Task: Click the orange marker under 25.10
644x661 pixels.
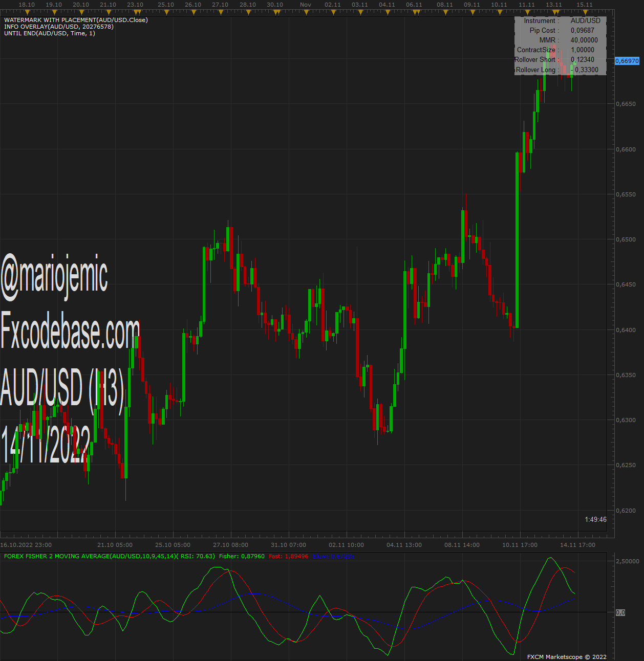Action: click(166, 12)
